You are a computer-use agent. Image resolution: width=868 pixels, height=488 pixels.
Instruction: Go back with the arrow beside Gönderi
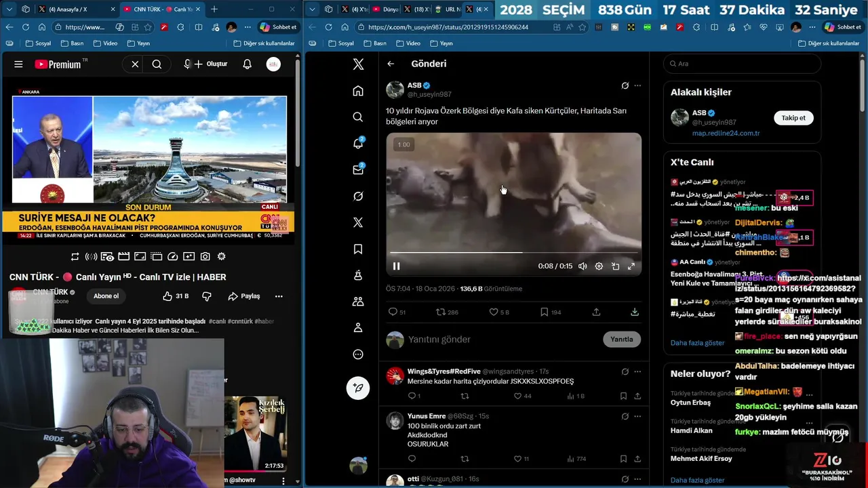(x=391, y=64)
